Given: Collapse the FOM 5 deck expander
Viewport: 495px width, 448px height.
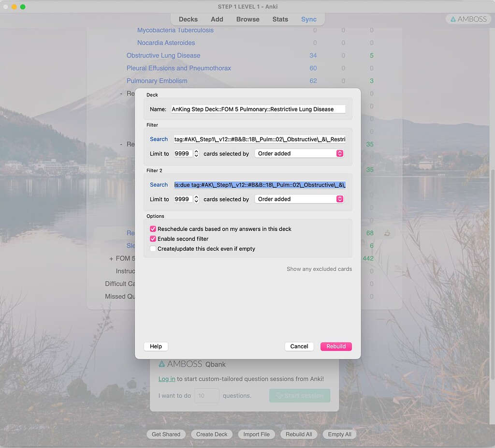Looking at the screenshot, I should click(111, 258).
